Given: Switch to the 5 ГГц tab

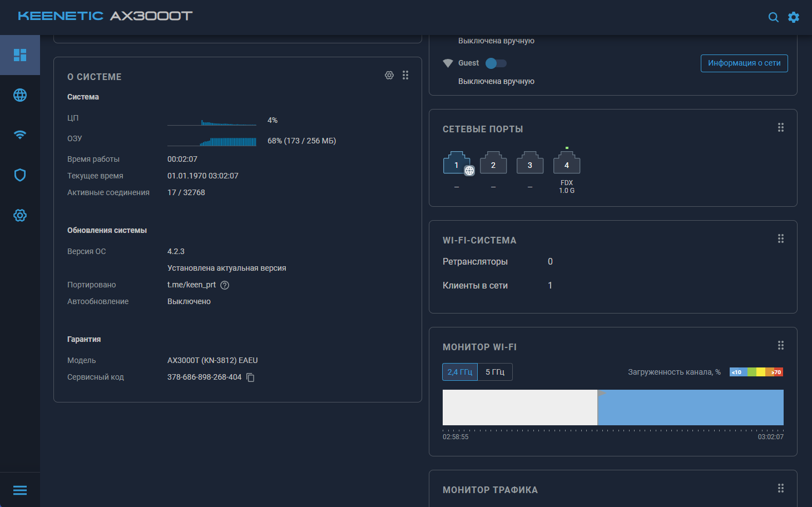Looking at the screenshot, I should (x=495, y=372).
